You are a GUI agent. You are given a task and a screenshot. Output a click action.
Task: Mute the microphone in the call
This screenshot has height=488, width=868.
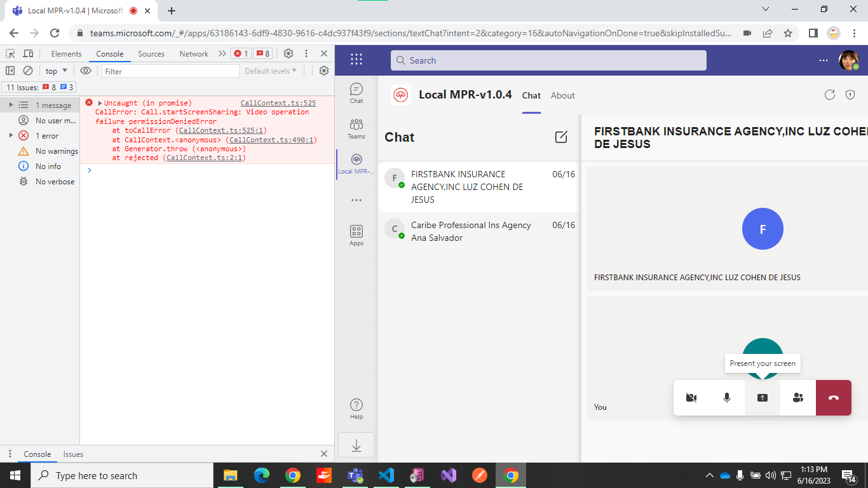(726, 397)
